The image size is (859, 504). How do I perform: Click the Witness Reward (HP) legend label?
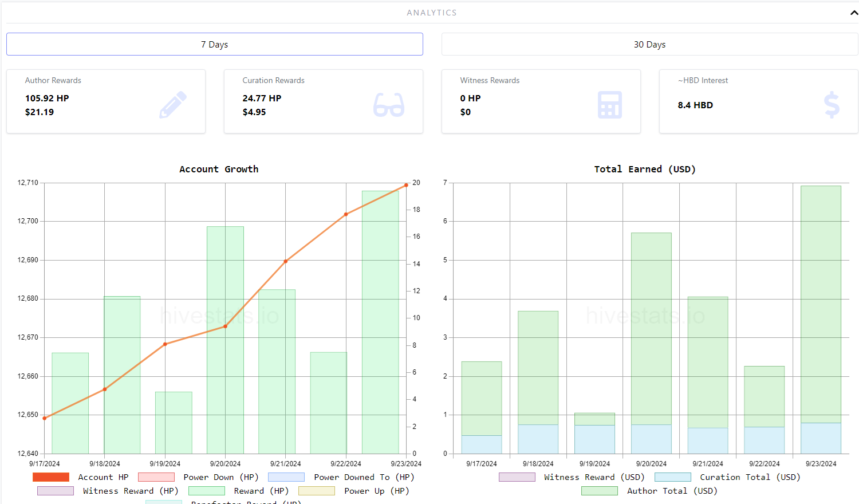[131, 491]
